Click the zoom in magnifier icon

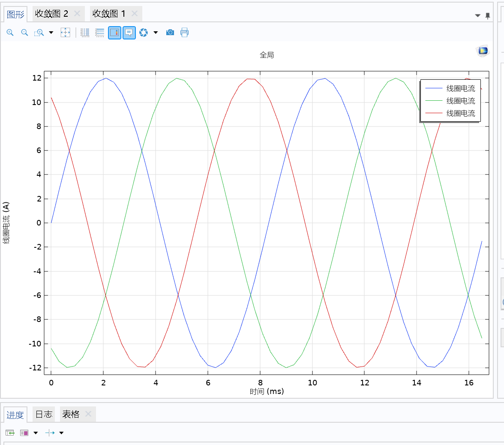10,33
